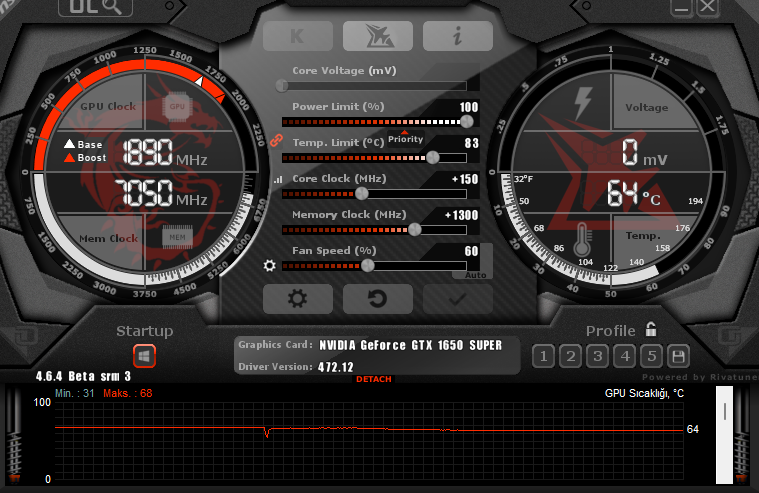Viewport: 759px width, 493px height.
Task: Click the Fan Speed slider handle
Action: pyautogui.click(x=368, y=265)
